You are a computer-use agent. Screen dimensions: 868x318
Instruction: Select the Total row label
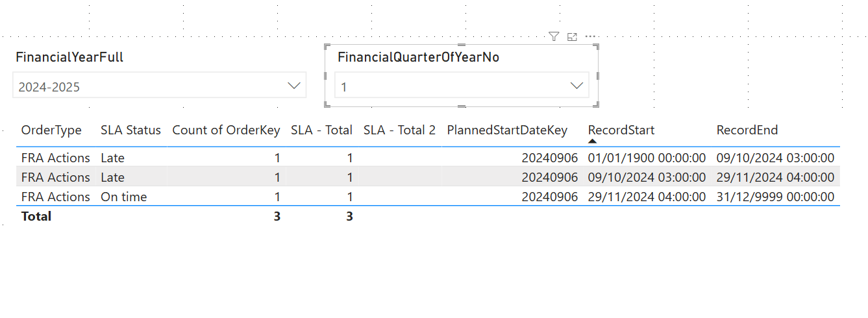[x=36, y=216]
